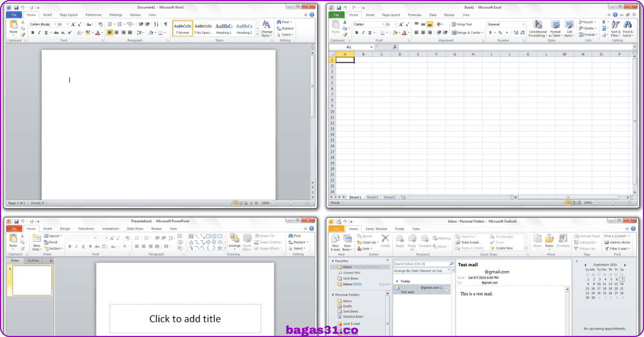Click Address Book in Outlook
The height and width of the screenshot is (337, 644).
pos(617,243)
